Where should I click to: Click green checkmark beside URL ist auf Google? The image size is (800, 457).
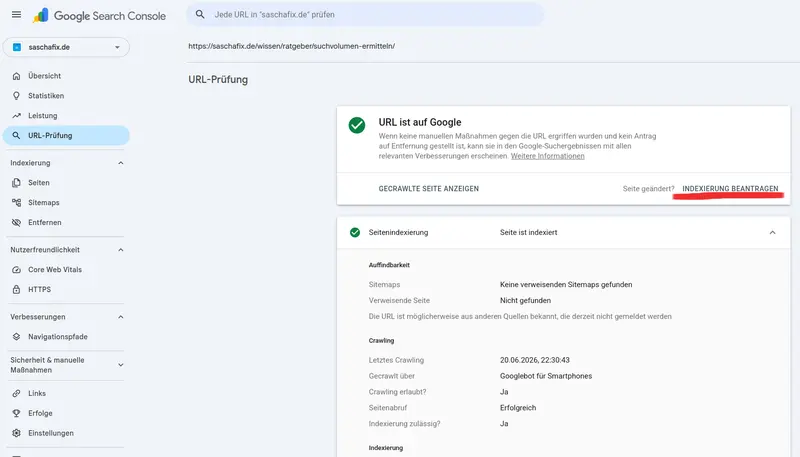(357, 125)
